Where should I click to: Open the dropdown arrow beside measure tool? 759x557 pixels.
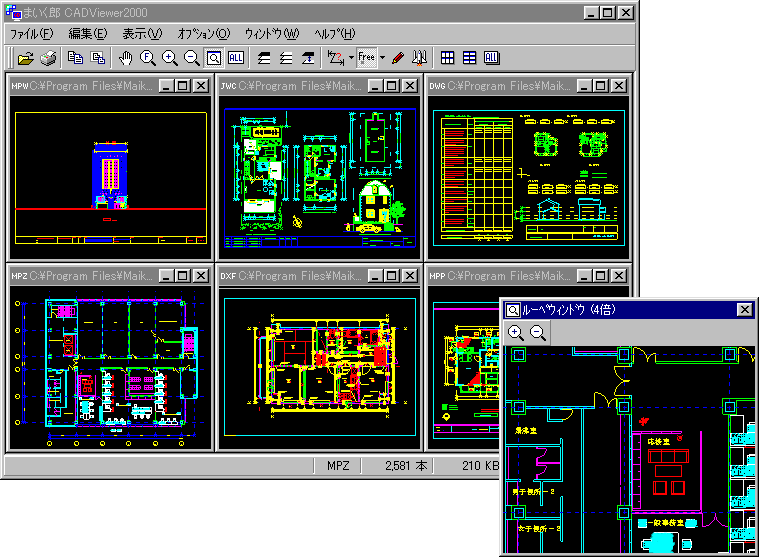coord(351,58)
